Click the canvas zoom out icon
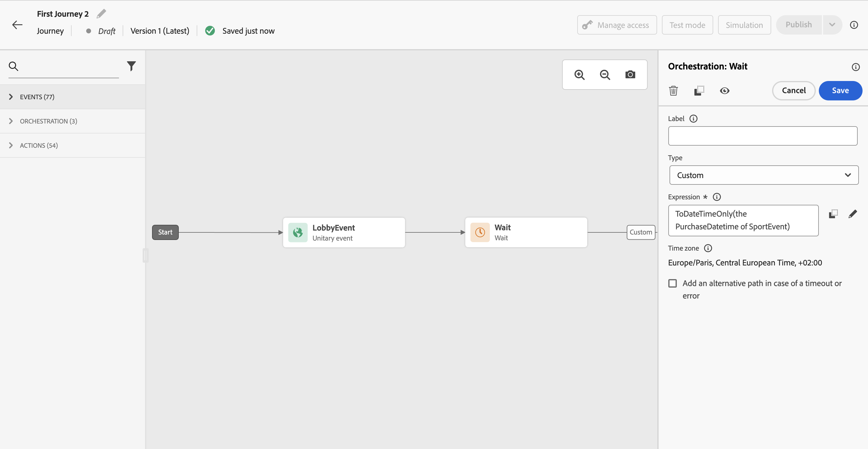The width and height of the screenshot is (868, 449). (605, 74)
